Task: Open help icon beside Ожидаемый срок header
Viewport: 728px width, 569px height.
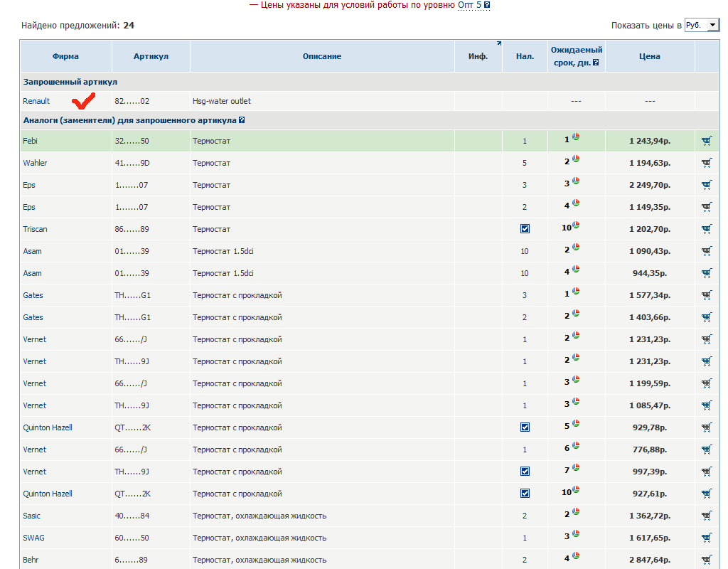Action: [596, 63]
